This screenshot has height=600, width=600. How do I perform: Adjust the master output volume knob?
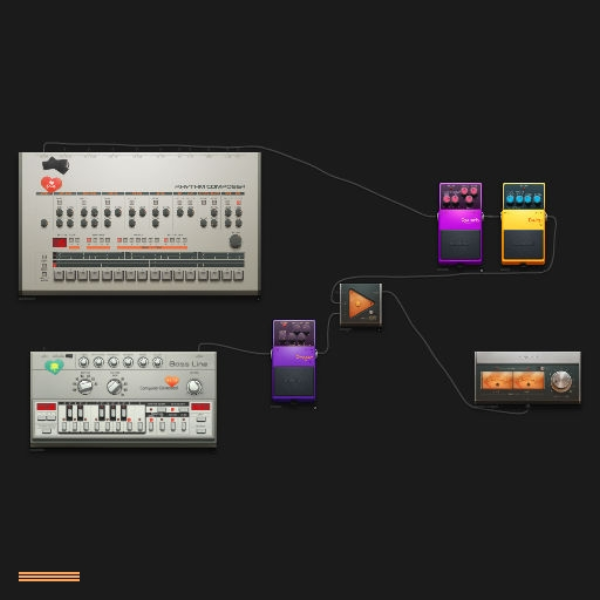click(561, 380)
